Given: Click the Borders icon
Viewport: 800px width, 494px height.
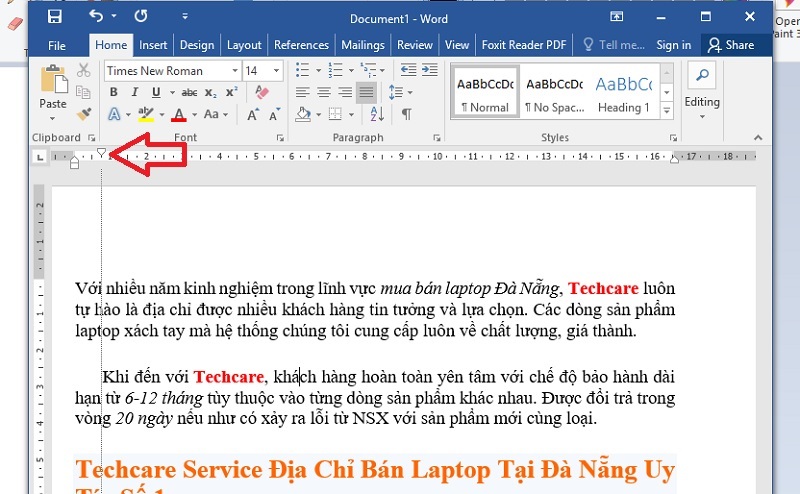Looking at the screenshot, I should 335,114.
